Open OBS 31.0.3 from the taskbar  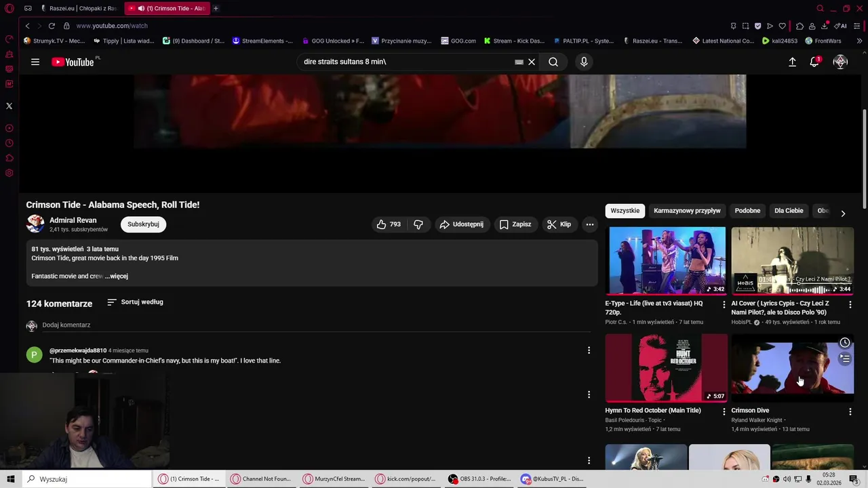[479, 479]
